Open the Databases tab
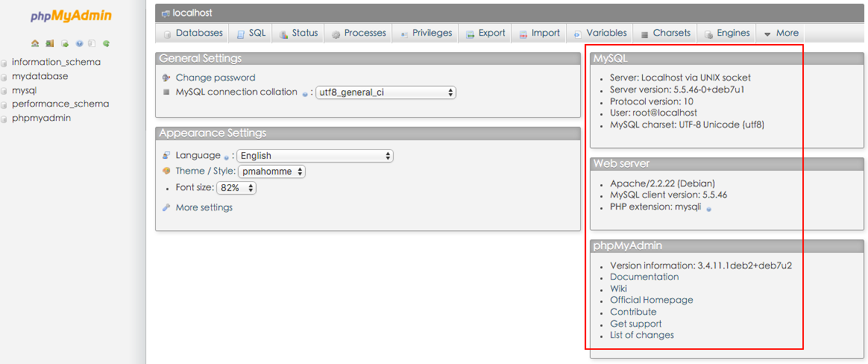868x364 pixels. tap(192, 34)
